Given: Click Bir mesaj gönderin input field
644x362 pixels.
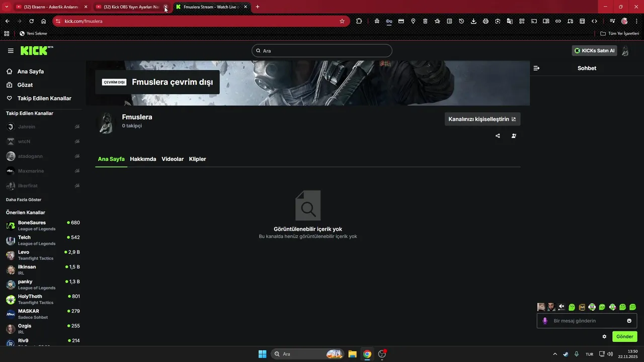Looking at the screenshot, I should click(x=587, y=321).
